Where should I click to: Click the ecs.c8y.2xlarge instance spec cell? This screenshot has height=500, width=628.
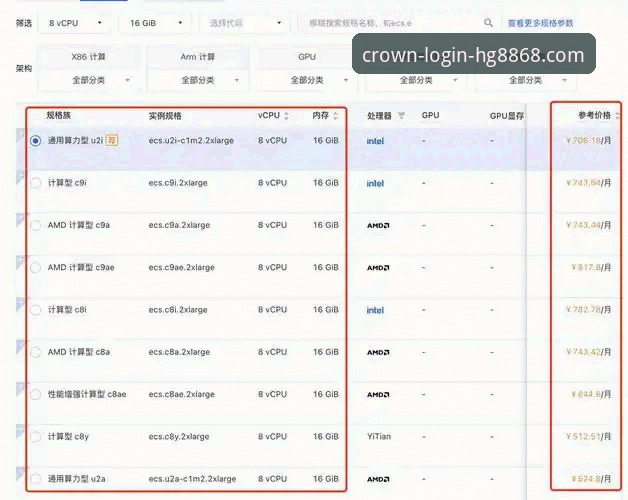coord(179,437)
